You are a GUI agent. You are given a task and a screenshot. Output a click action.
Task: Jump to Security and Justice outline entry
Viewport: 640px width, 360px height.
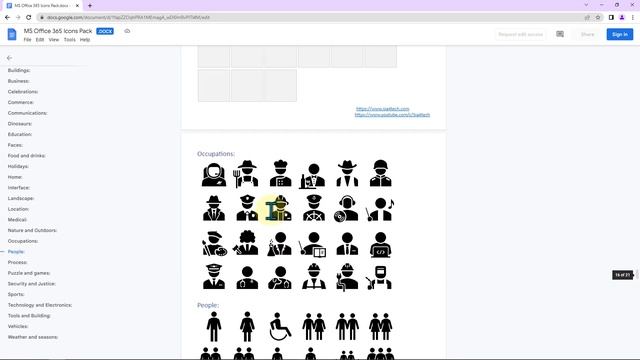pyautogui.click(x=31, y=283)
